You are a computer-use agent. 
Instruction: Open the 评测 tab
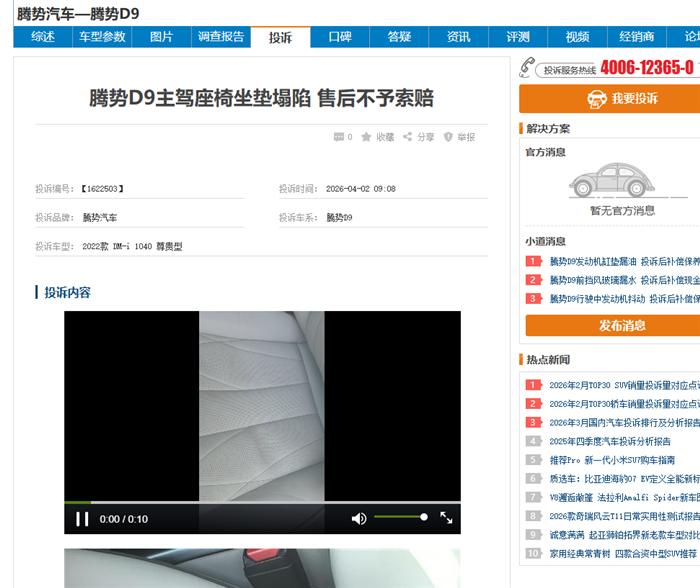[x=518, y=37]
